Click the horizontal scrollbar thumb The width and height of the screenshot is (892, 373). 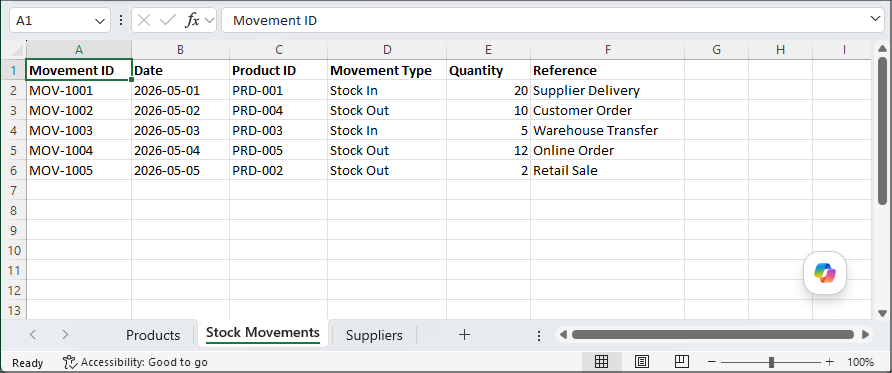(x=713, y=335)
